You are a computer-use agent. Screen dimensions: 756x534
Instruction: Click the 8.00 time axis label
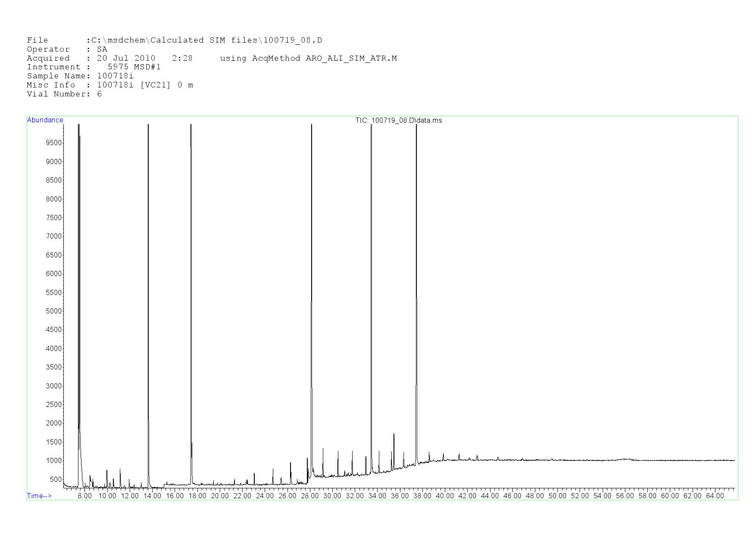pyautogui.click(x=84, y=496)
